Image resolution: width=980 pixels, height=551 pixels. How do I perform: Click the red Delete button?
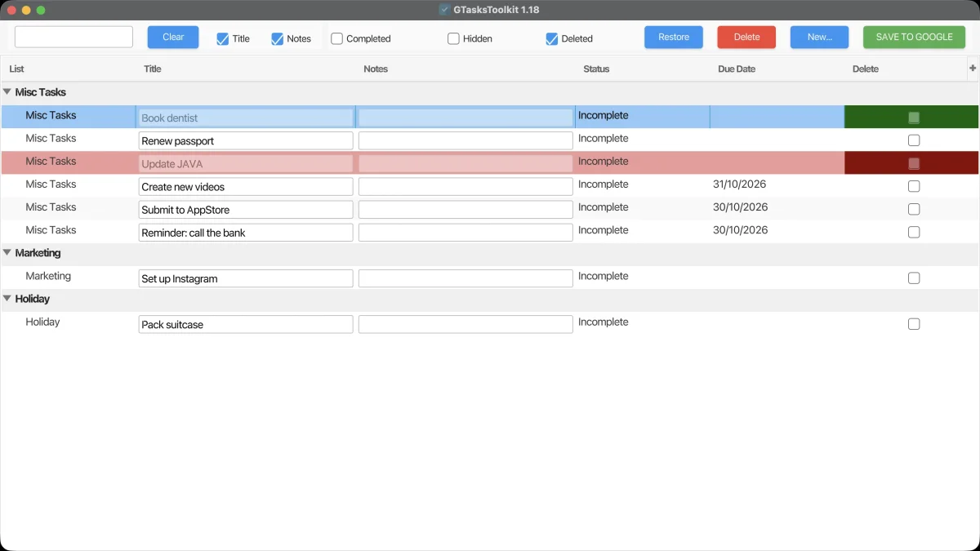coord(746,37)
